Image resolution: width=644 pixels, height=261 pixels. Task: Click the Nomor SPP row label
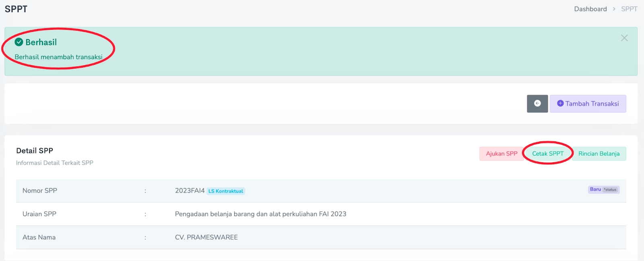(x=39, y=191)
